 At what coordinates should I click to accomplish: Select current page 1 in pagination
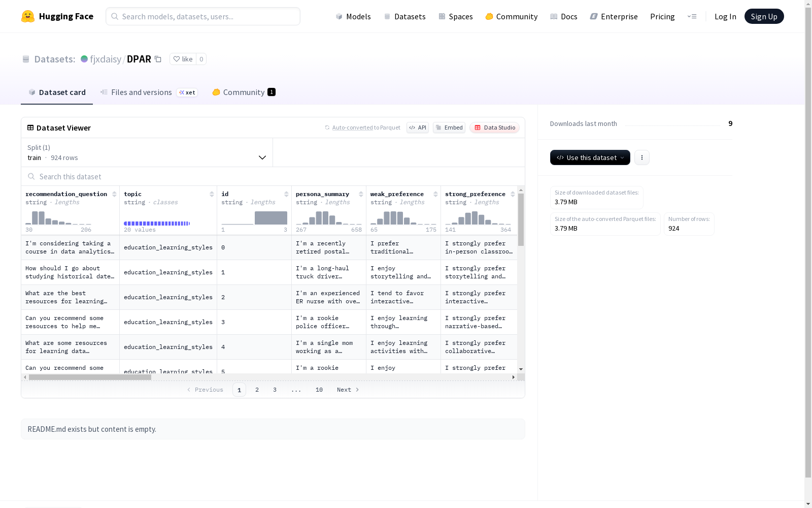click(239, 390)
